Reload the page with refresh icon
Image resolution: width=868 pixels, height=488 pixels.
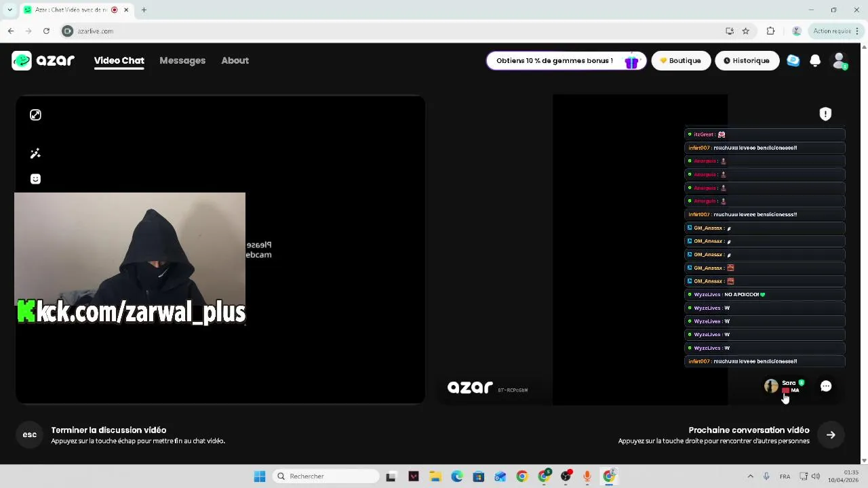click(x=46, y=30)
